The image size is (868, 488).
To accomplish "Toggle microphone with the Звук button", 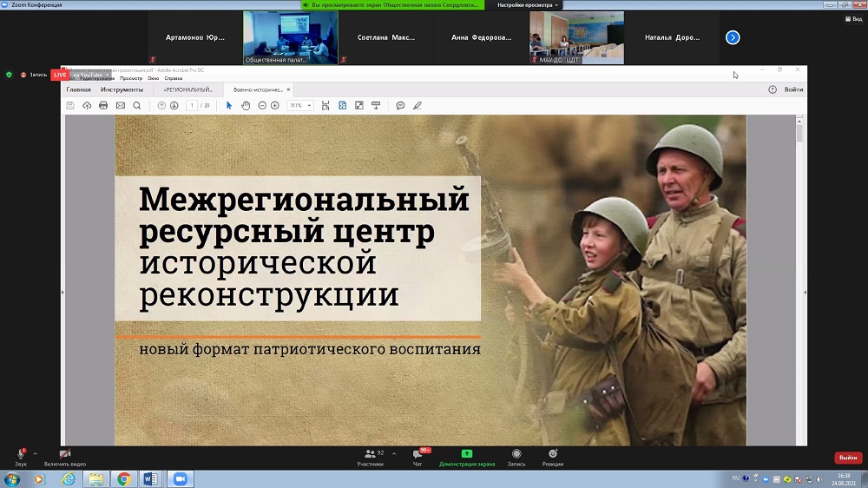I will coord(21,457).
